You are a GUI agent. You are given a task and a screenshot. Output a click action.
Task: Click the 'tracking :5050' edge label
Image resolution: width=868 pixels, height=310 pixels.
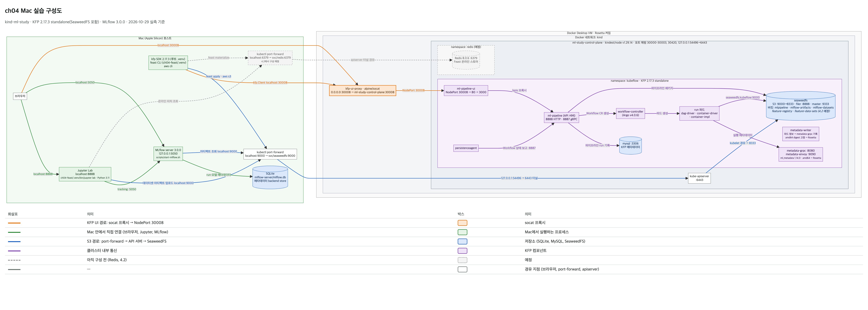click(x=127, y=189)
